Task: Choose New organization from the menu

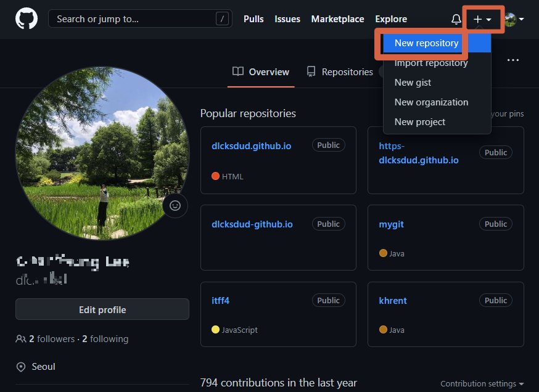Action: tap(437, 102)
